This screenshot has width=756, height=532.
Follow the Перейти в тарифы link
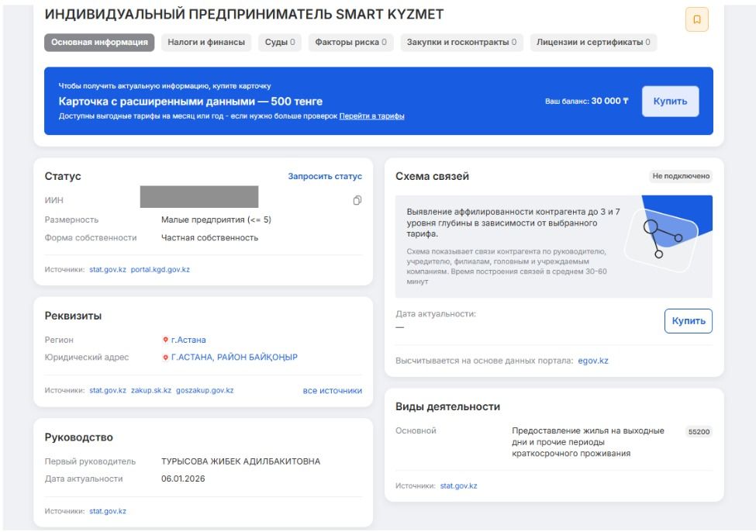tap(371, 116)
